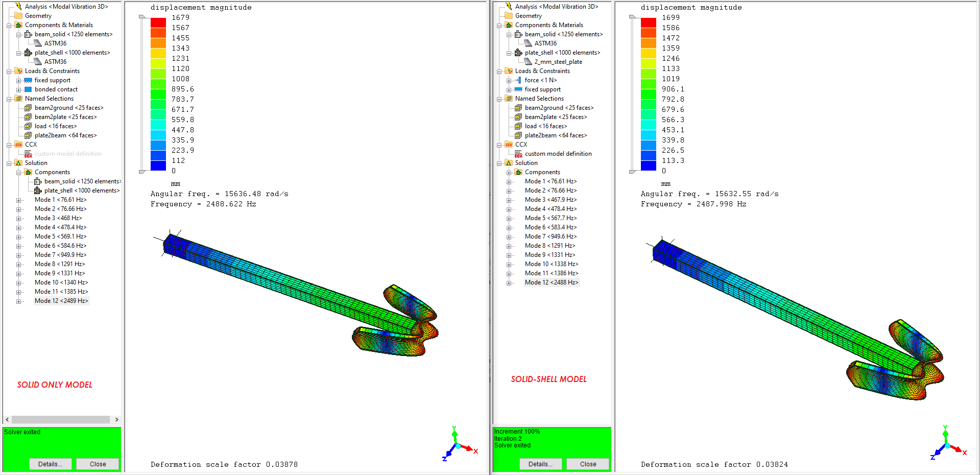Click the beam_solid component icon in the solid-only model

pos(28,34)
